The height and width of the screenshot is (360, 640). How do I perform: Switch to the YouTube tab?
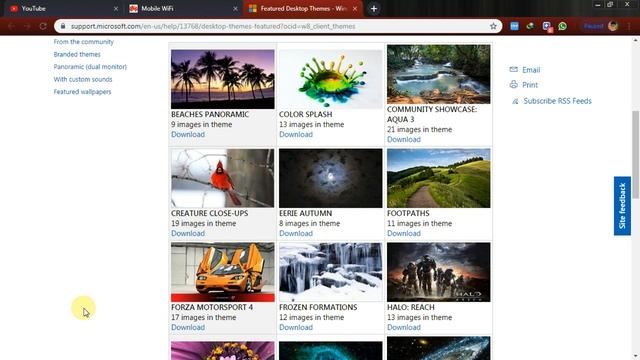pos(62,9)
